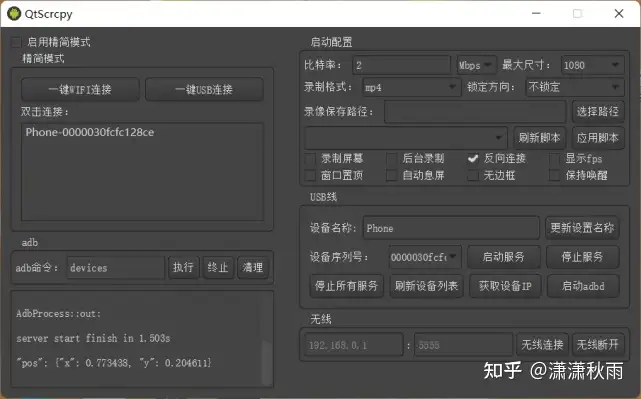The height and width of the screenshot is (399, 641).
Task: Click the 停止服务 button
Action: point(583,257)
